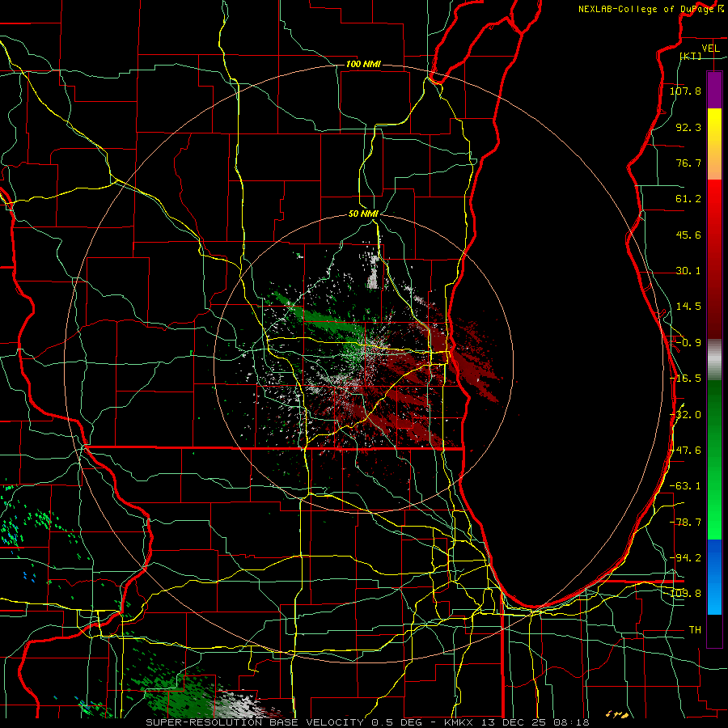Click the [KT] units label
728x728 pixels.
691,57
